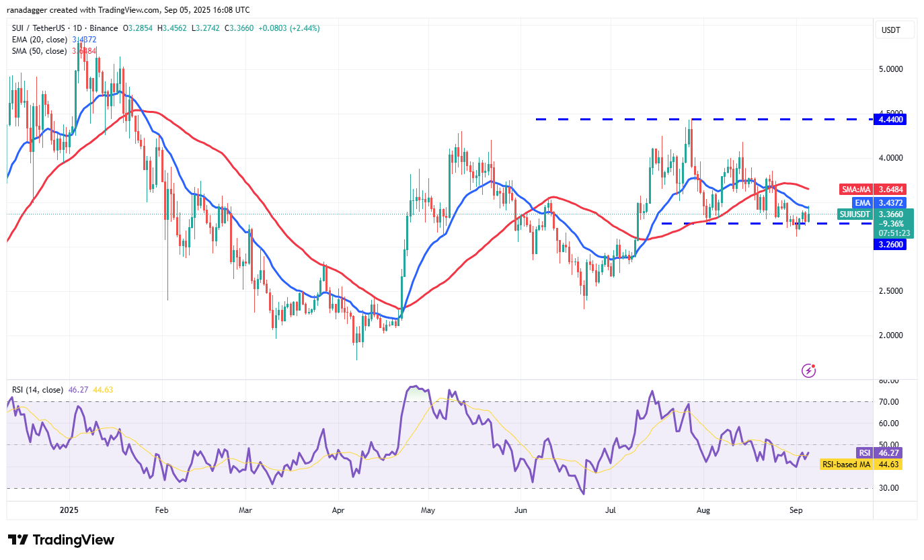The height and width of the screenshot is (560, 924).
Task: Select the RSI (14, close) indicator label
Action: point(39,390)
